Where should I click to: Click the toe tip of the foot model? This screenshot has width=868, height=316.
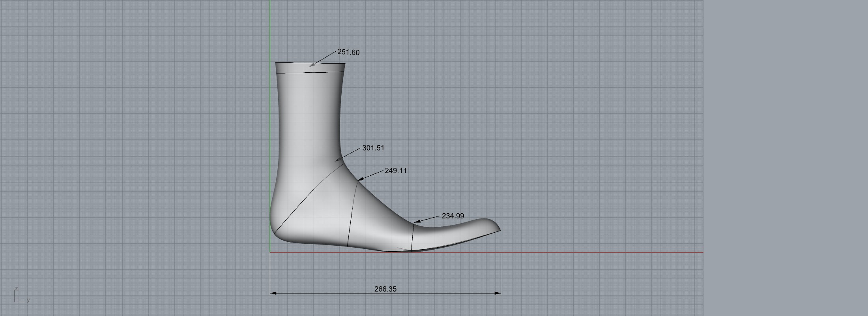click(x=499, y=229)
